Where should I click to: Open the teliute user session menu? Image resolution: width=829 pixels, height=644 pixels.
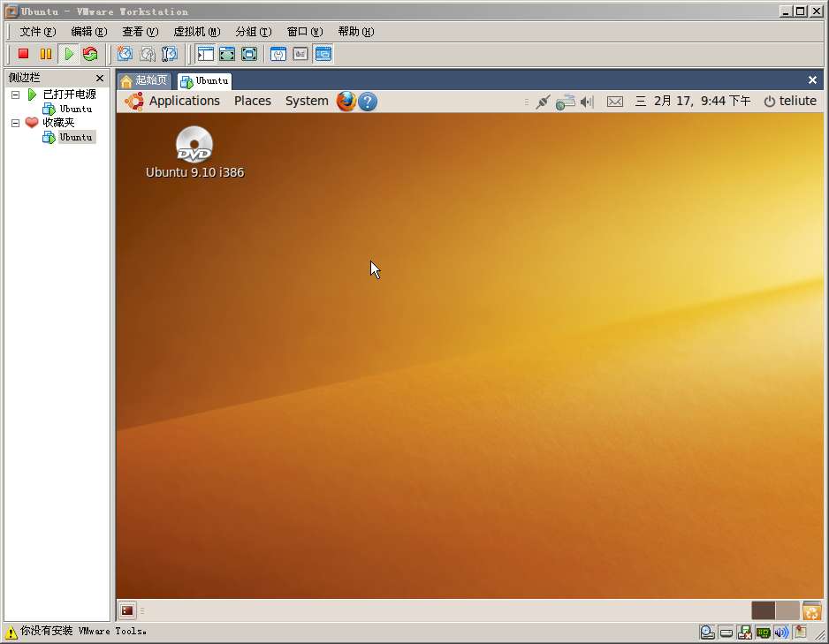pos(790,101)
